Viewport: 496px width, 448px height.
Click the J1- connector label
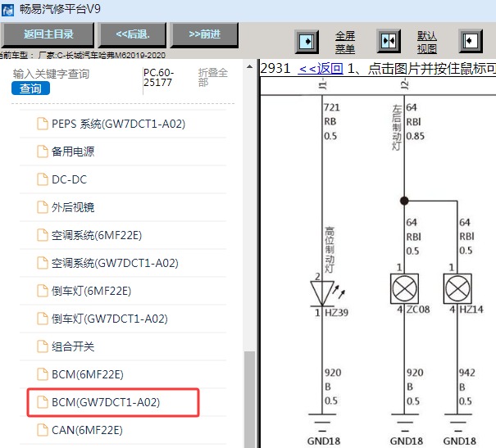click(x=322, y=84)
